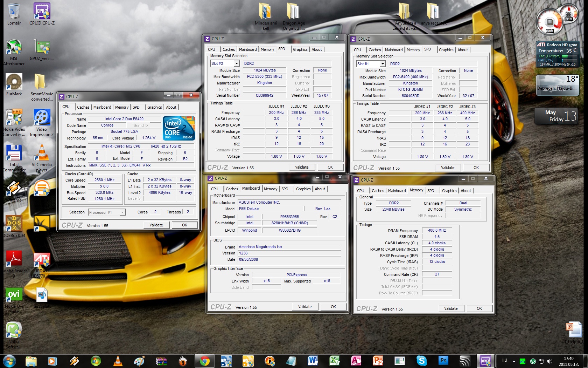
Task: Open the MSI Afterburner desktop icon
Action: (14, 53)
